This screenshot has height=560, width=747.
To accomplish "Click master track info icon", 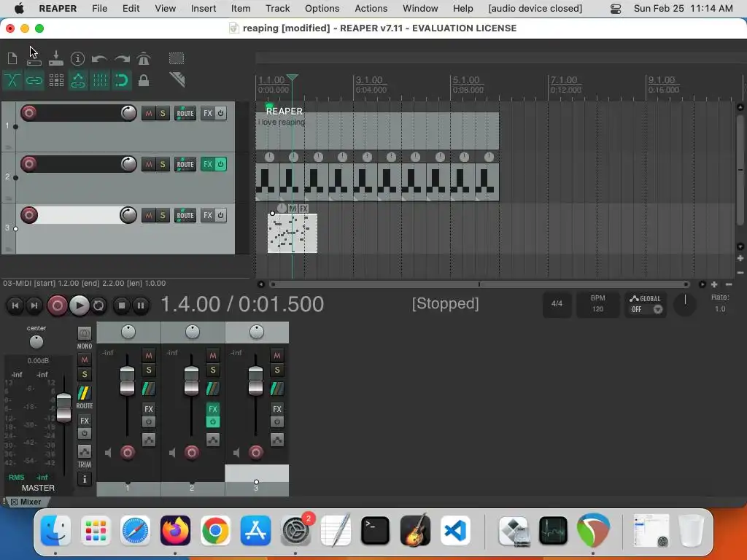I will [85, 479].
